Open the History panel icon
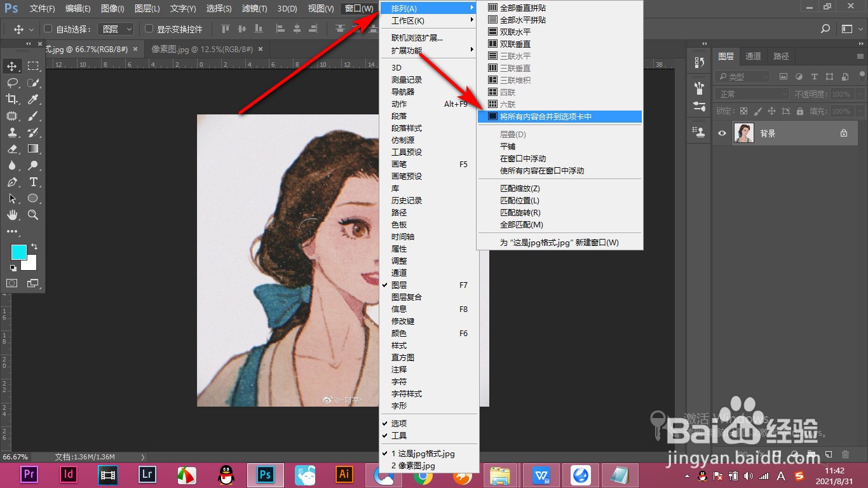Viewport: 868px width, 488px height. (700, 62)
